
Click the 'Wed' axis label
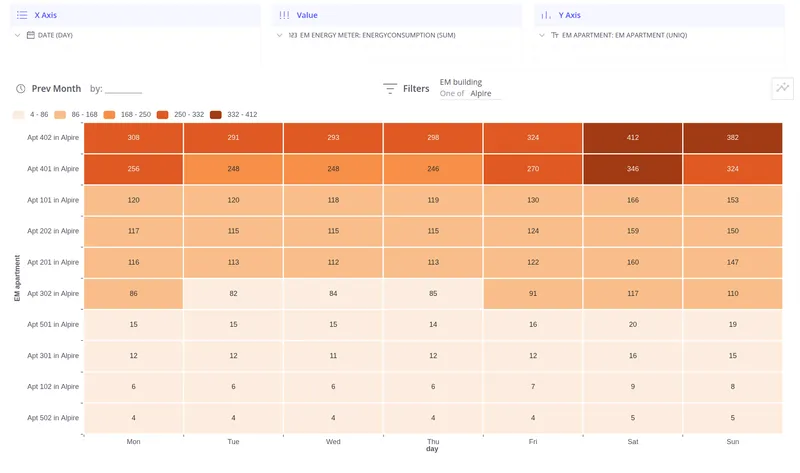[x=333, y=442]
